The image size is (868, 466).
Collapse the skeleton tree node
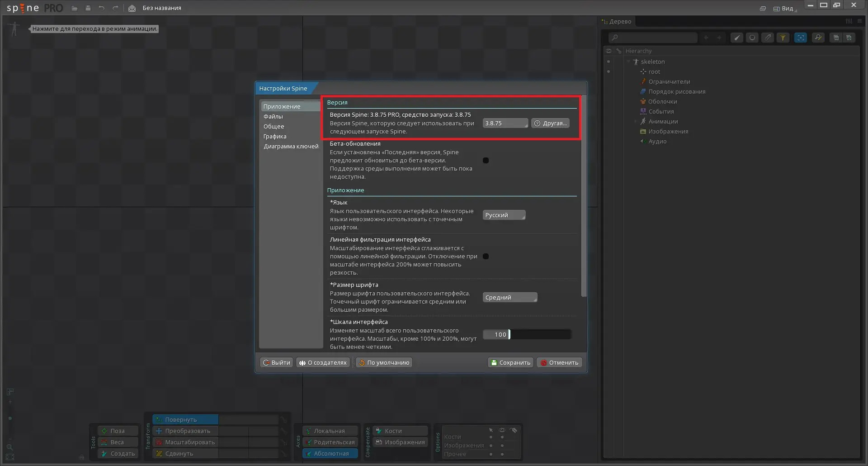coord(628,62)
